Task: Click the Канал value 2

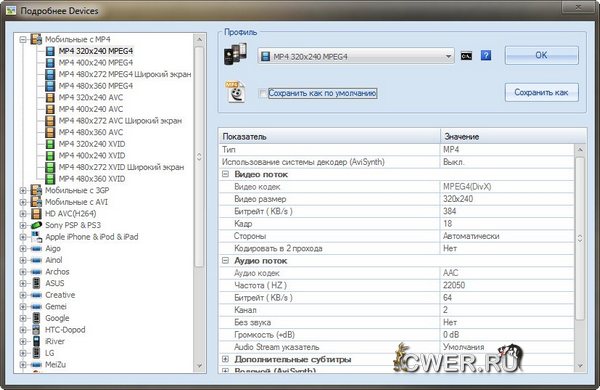Action: 445,310
